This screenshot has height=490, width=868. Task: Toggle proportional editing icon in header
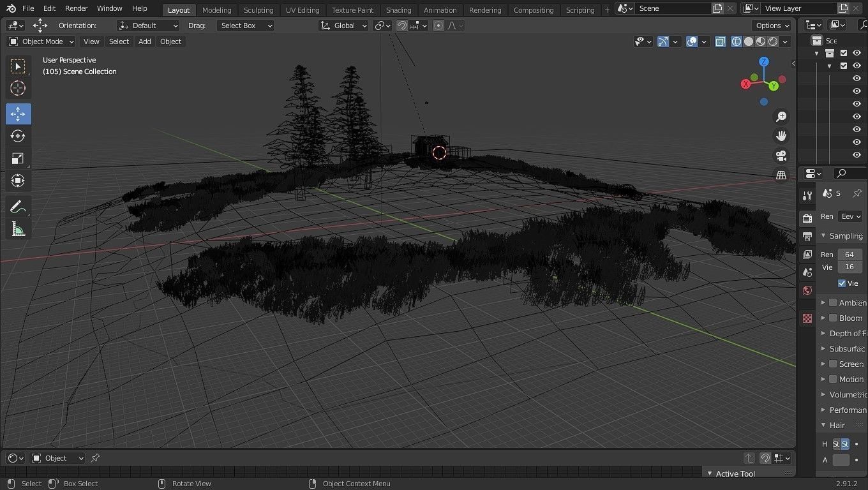[x=438, y=26]
